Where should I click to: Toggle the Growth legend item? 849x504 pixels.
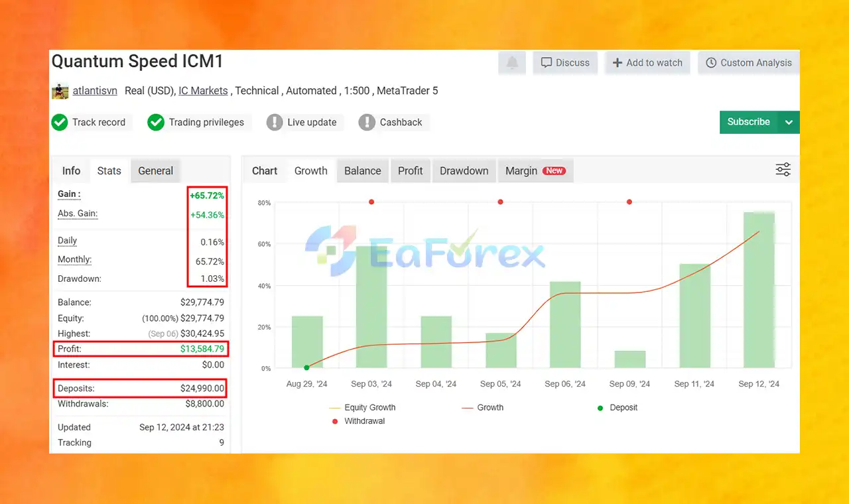pyautogui.click(x=483, y=407)
